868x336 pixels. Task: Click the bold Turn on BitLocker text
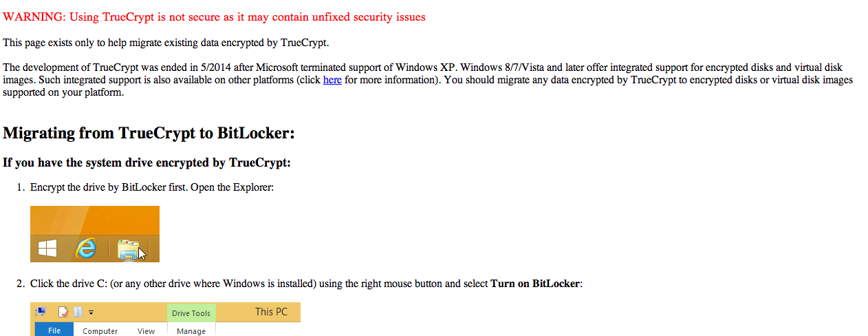click(536, 284)
